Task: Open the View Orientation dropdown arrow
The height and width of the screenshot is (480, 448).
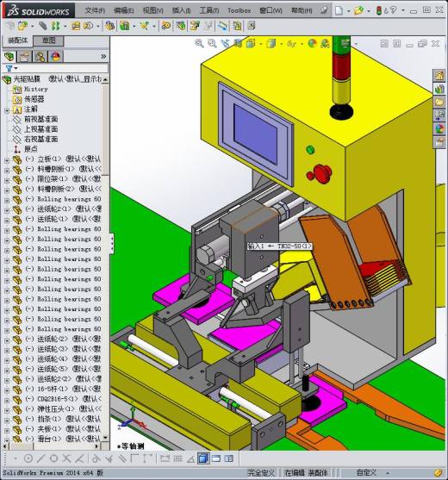Action: [x=261, y=44]
